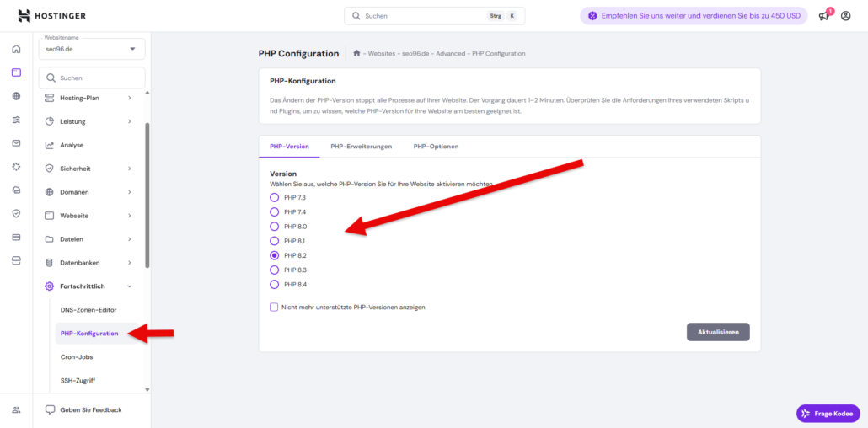This screenshot has height=428, width=868.
Task: Click the Home icon in left rail
Action: [16, 49]
